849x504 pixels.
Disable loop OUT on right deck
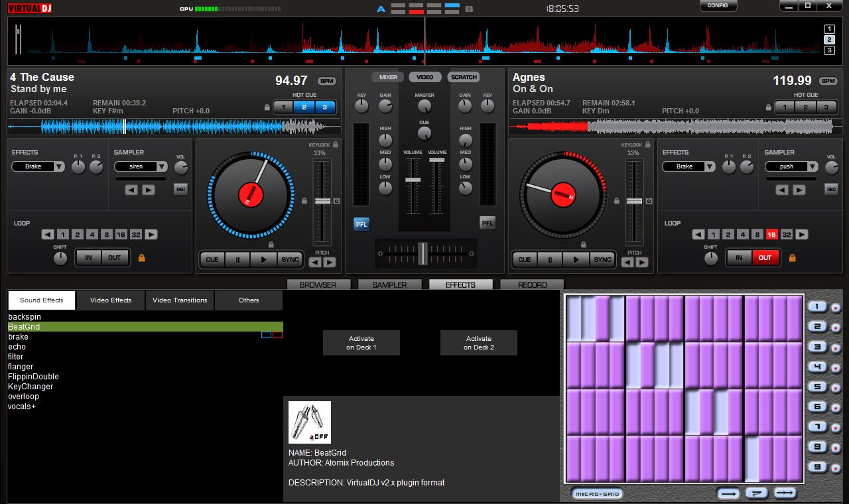point(765,257)
